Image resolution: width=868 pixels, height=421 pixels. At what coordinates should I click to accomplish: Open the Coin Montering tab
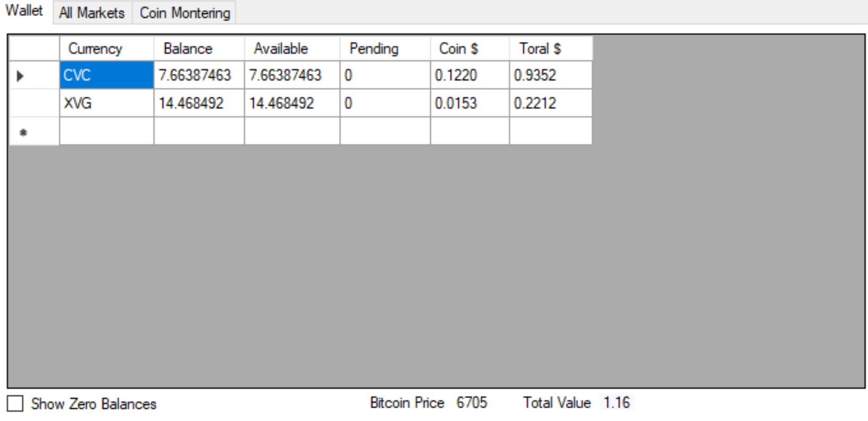pos(185,13)
